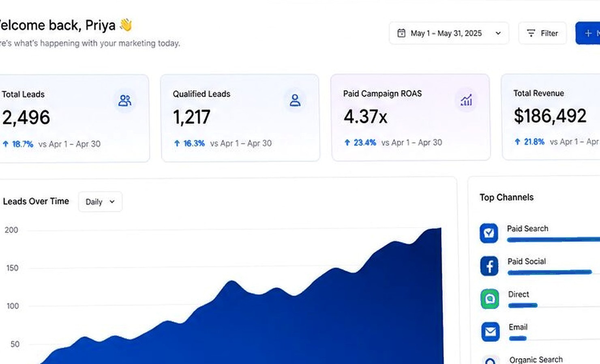Click the Email channel label
This screenshot has height=364, width=600.
518,327
